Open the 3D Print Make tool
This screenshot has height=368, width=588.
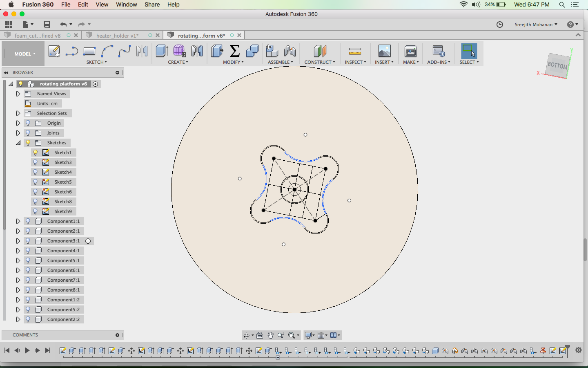[x=410, y=51]
